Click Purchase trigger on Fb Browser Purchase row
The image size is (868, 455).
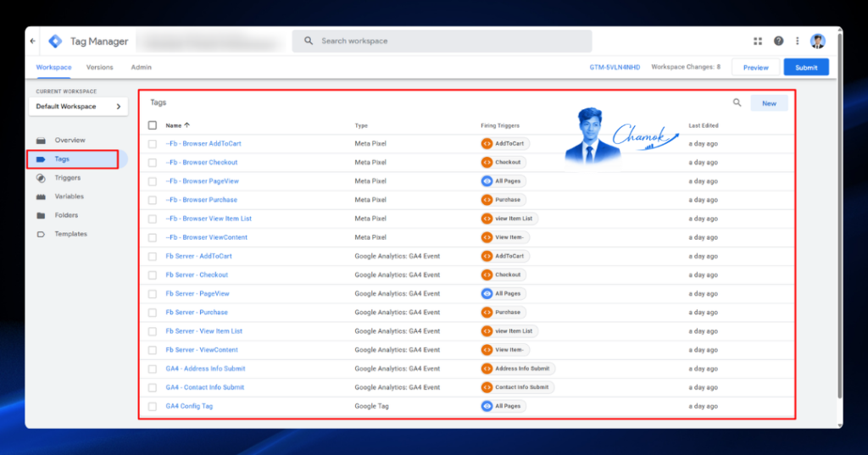pos(504,200)
